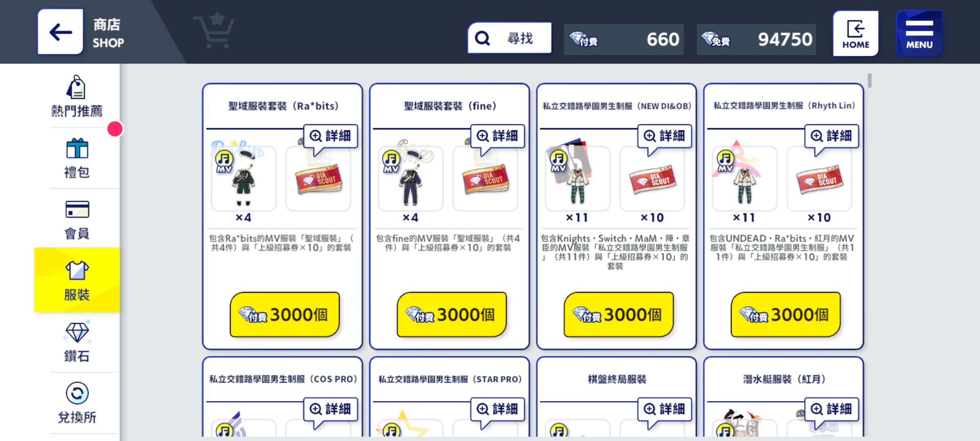Image resolution: width=980 pixels, height=441 pixels.
Task: Buy the Rhyth Lin uniform for 3000
Action: 786,314
